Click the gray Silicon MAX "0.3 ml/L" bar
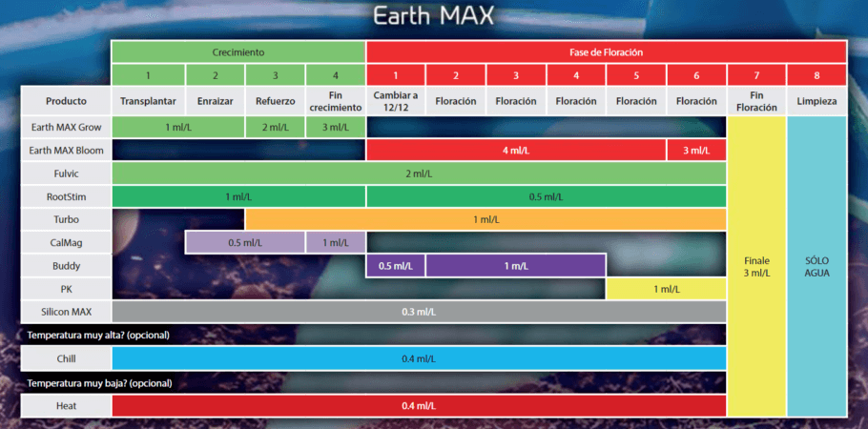868x429 pixels. pyautogui.click(x=419, y=312)
